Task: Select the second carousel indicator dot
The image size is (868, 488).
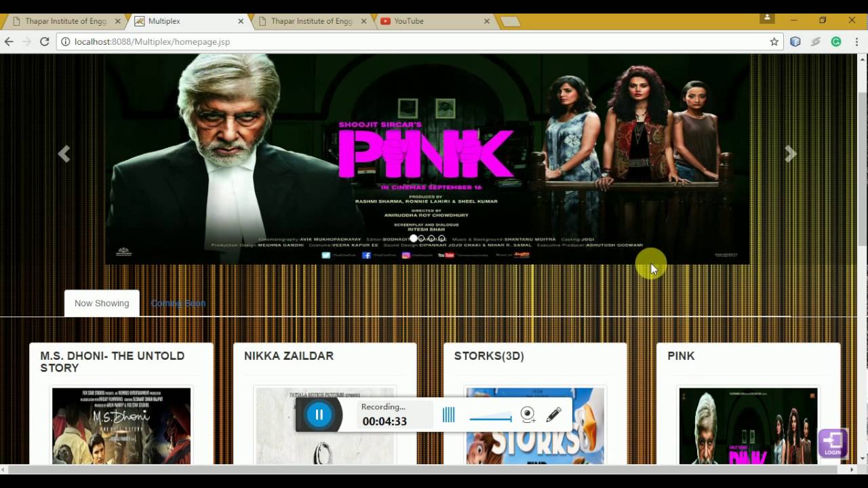Action: point(422,239)
